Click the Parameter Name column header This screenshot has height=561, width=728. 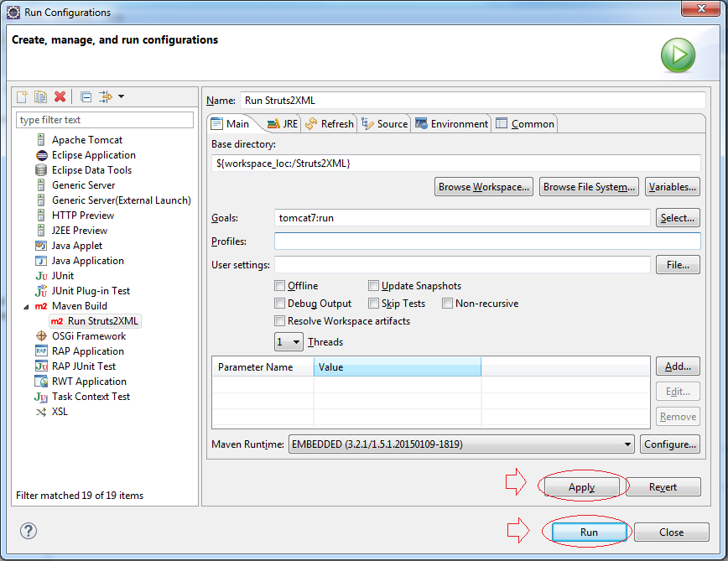pos(263,366)
